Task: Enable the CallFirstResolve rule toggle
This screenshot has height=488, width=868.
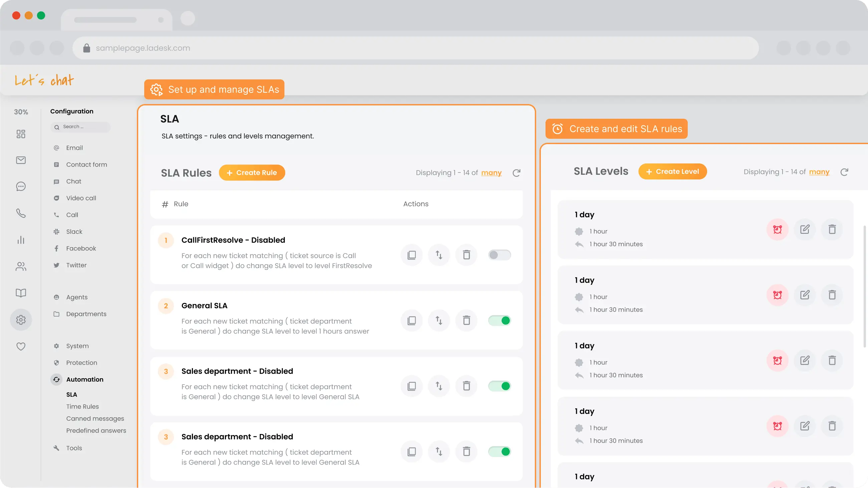Action: point(499,255)
